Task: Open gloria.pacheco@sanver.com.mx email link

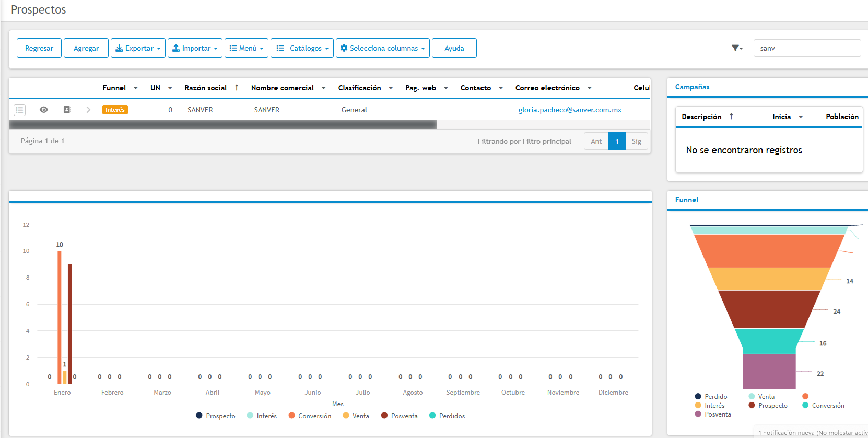Action: tap(570, 110)
